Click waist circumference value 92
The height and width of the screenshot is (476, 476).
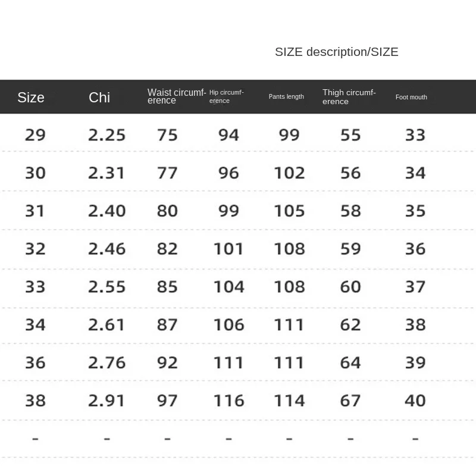coord(167,362)
